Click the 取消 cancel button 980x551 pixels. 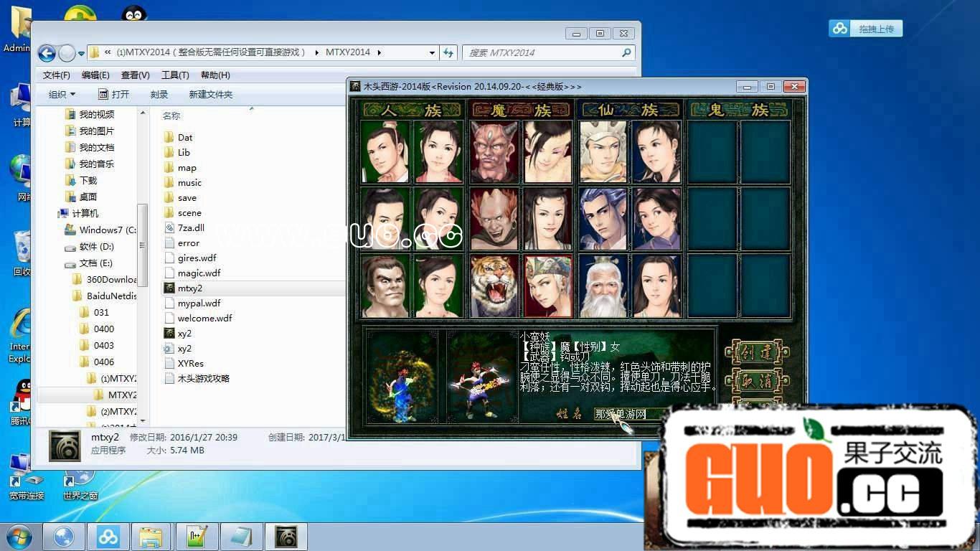coord(758,381)
